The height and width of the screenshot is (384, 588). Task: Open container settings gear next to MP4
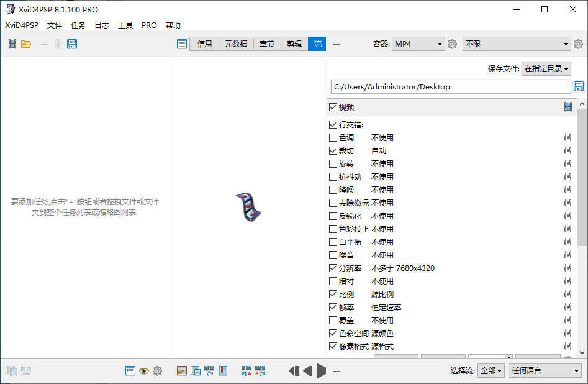coord(452,44)
